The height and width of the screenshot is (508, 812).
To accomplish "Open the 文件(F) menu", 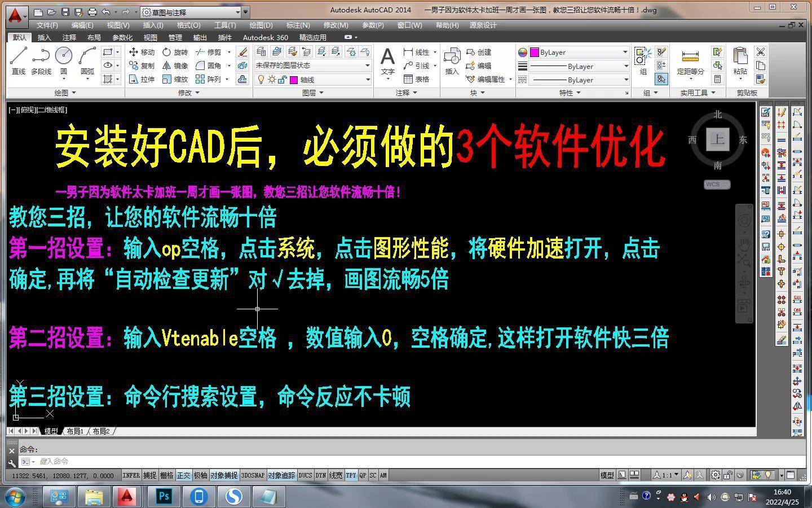I will (47, 25).
